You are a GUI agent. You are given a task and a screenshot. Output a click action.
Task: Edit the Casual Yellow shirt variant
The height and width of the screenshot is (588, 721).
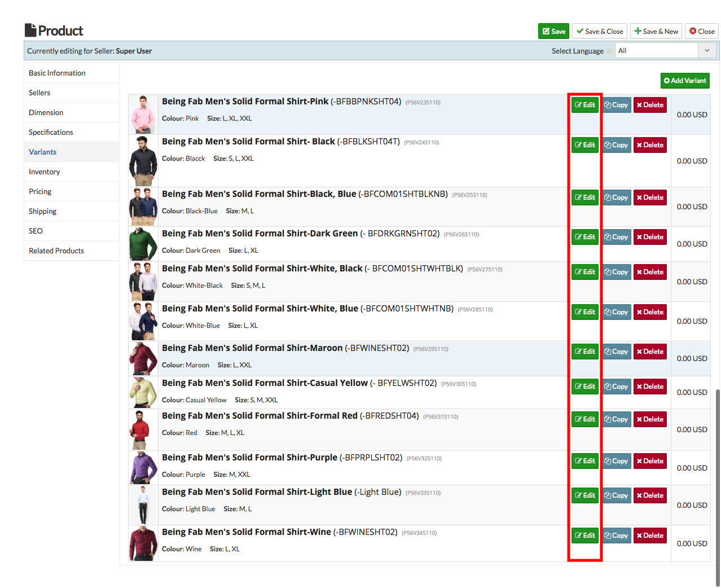(585, 387)
